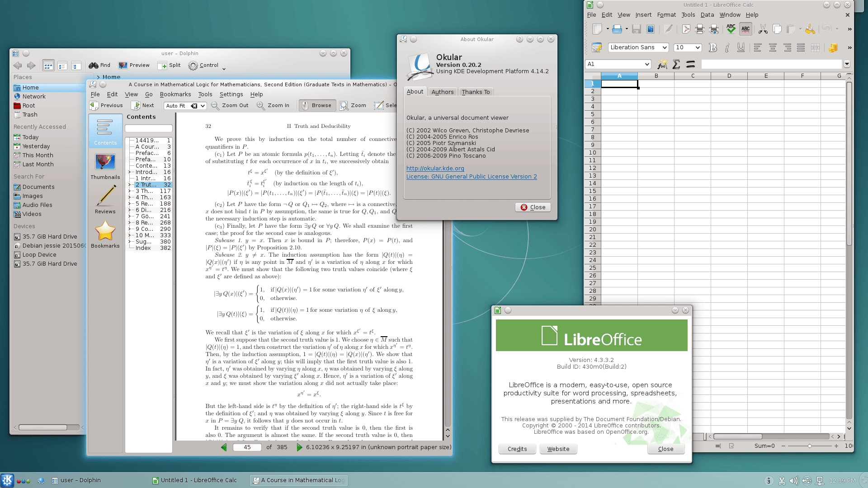The width and height of the screenshot is (868, 488).
Task: Toggle AutoSpellcheck ABC button in Calc
Action: 745,29
